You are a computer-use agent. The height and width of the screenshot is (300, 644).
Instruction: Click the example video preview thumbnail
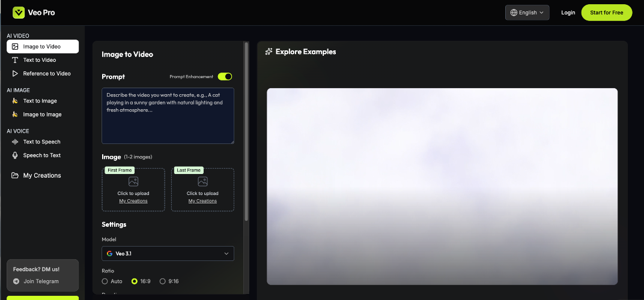coord(442,187)
